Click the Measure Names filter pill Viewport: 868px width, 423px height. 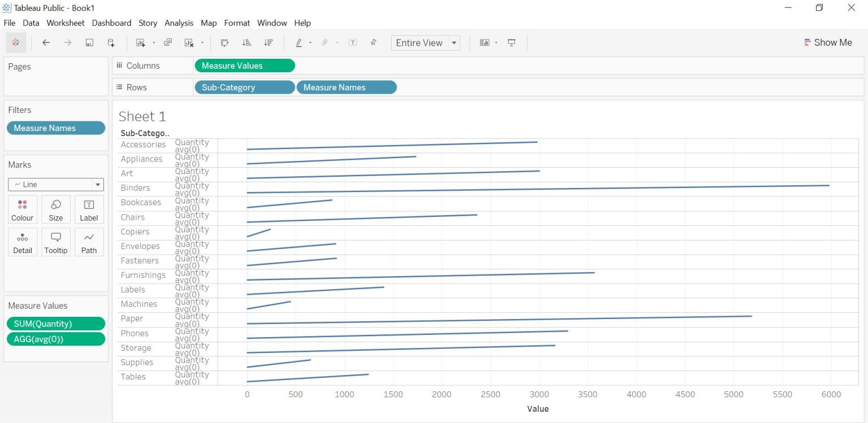(55, 128)
